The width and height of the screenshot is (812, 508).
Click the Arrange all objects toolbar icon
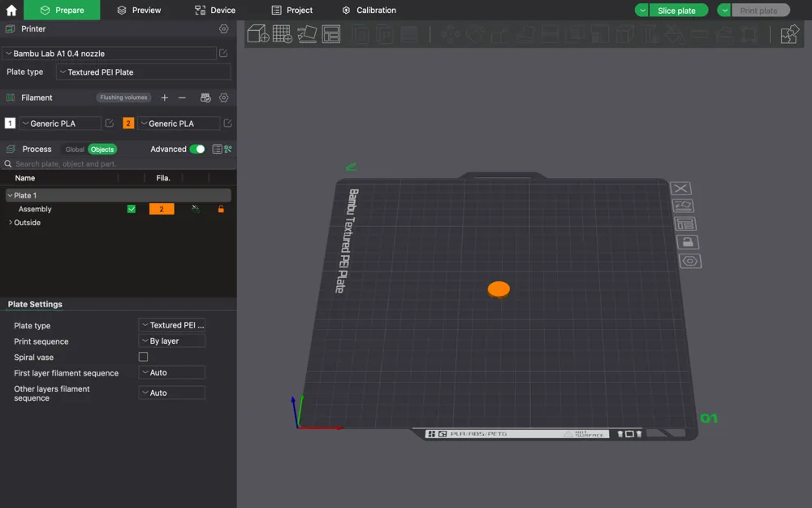click(331, 34)
